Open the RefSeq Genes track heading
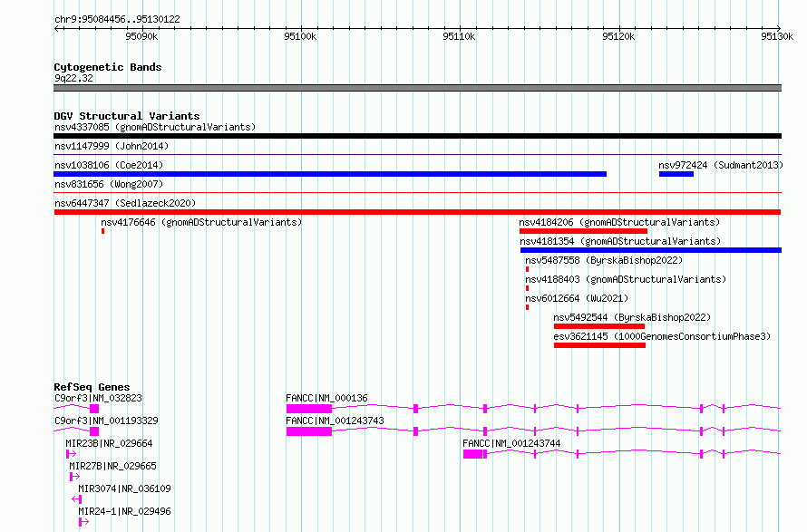The width and height of the screenshot is (807, 532). coord(92,387)
